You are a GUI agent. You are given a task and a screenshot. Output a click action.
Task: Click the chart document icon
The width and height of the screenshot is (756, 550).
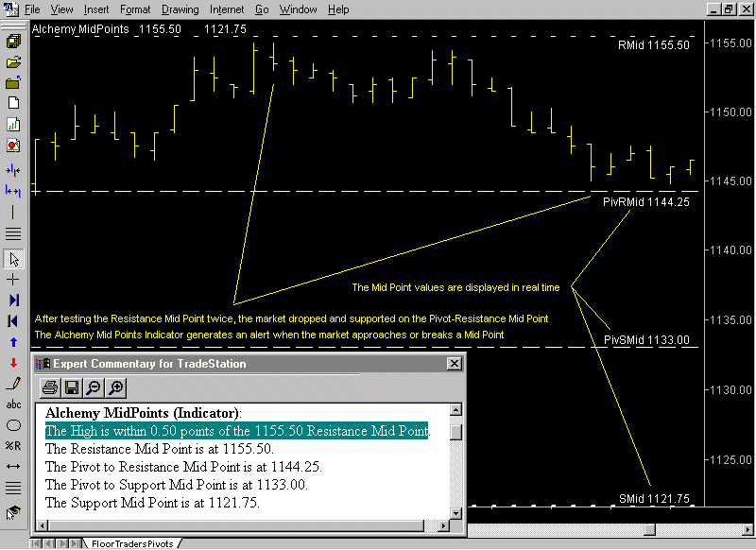pyautogui.click(x=13, y=125)
